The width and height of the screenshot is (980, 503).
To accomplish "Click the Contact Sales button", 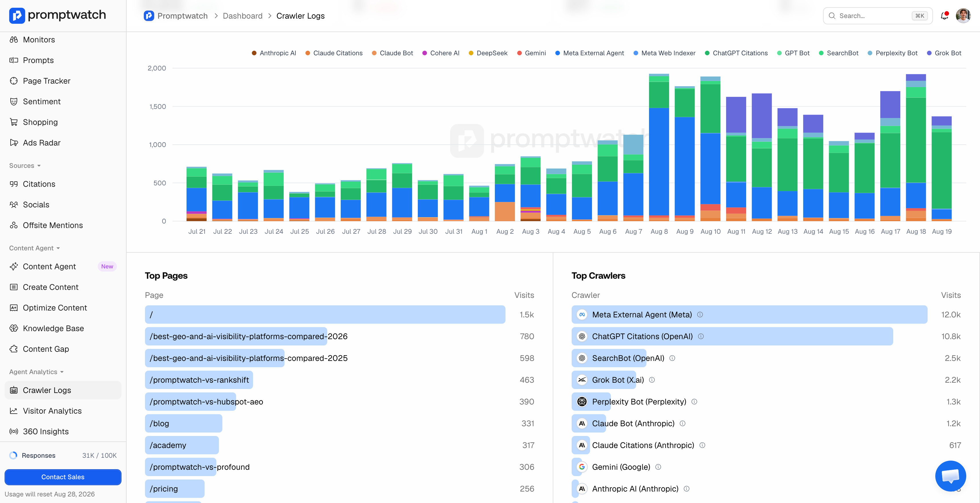I will tap(63, 477).
